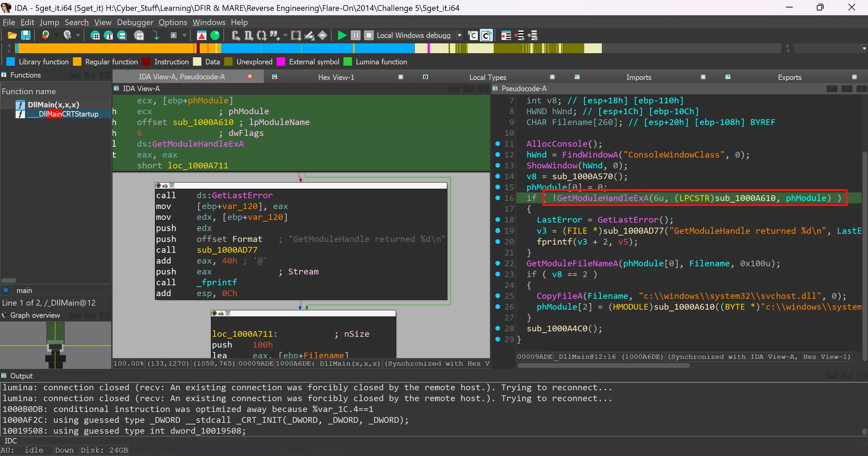Click the green circle toolbar icon
Viewport: 868px width, 456px height.
[x=215, y=35]
